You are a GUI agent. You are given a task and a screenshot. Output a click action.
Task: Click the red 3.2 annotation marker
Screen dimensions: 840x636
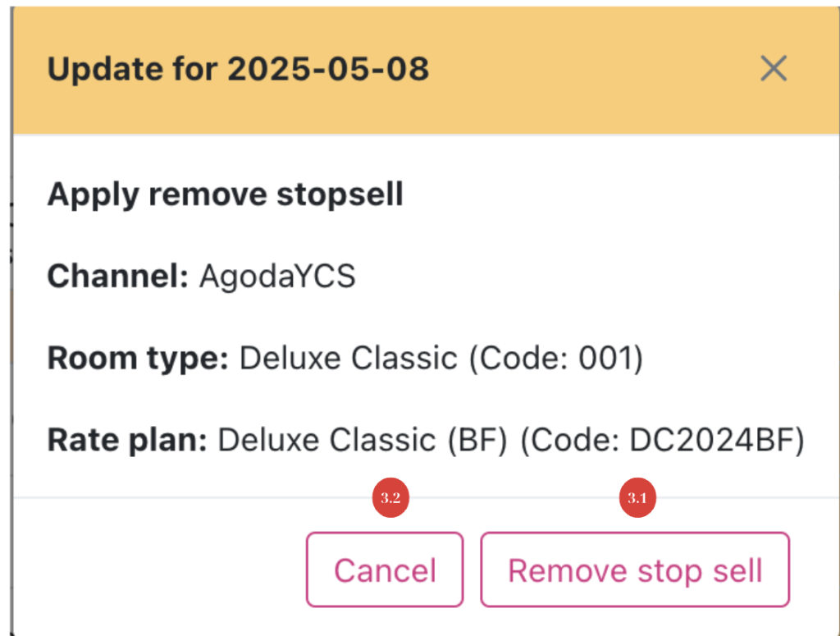tap(390, 498)
